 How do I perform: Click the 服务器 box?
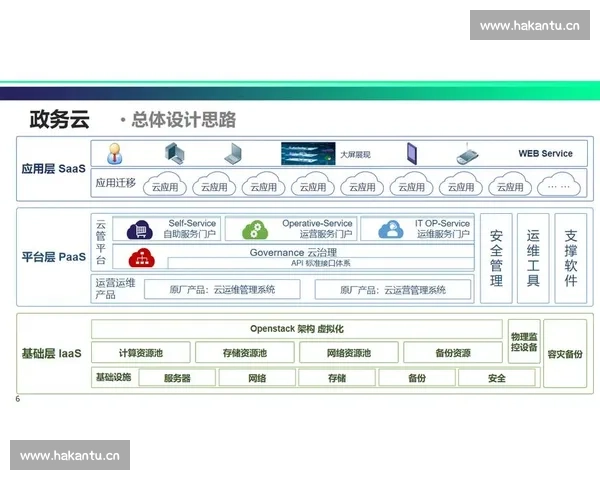(x=177, y=378)
